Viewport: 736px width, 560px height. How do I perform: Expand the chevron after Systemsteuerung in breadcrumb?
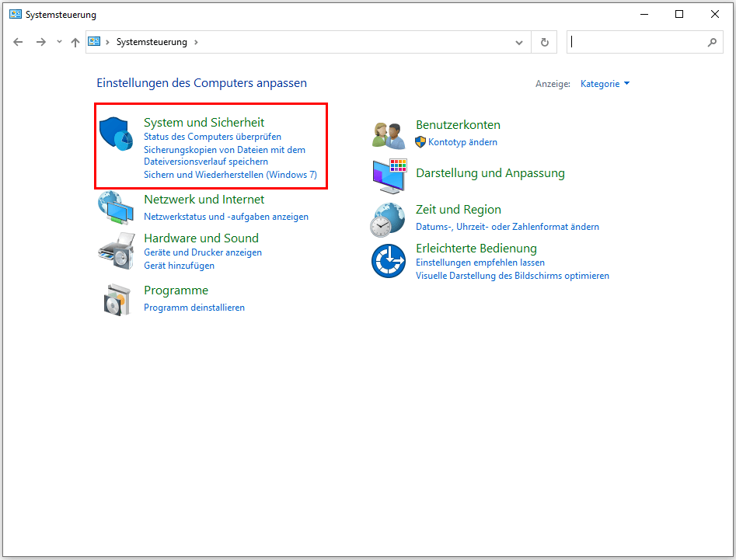click(x=196, y=43)
